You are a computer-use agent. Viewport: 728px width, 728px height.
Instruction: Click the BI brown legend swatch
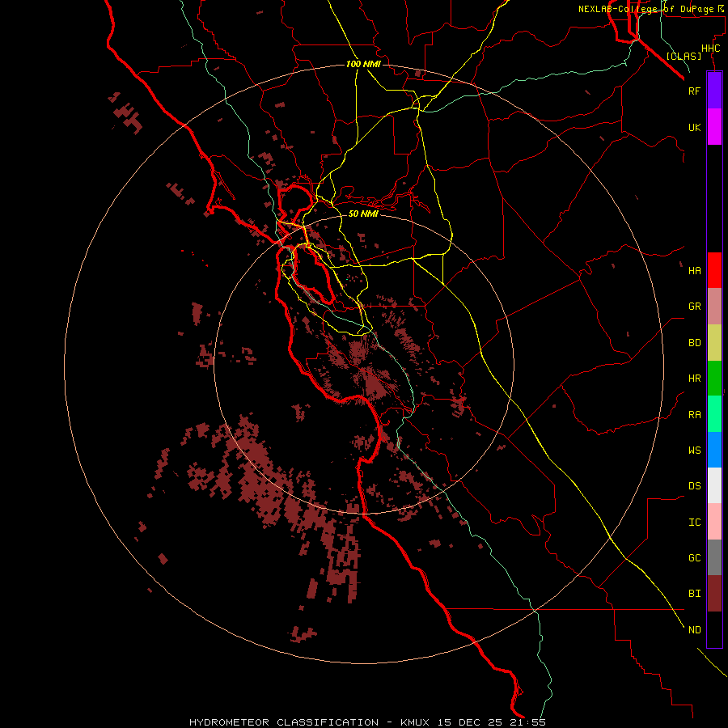pyautogui.click(x=714, y=594)
